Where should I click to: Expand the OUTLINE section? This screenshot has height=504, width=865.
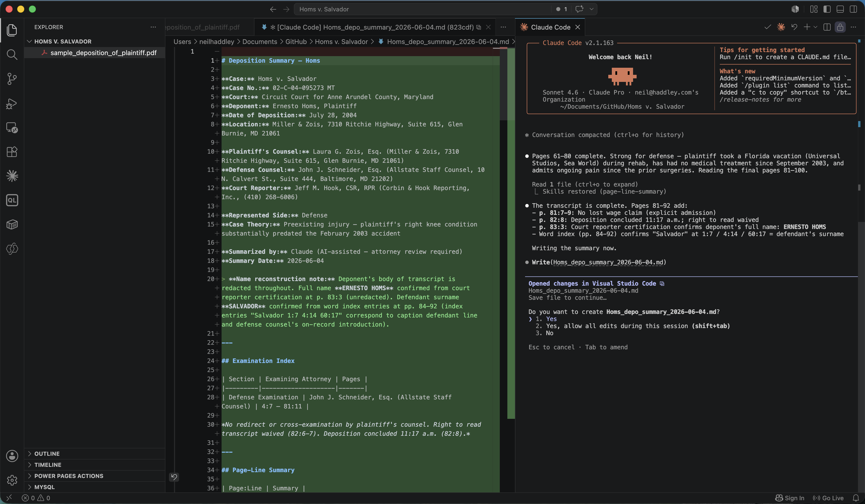coord(95,453)
